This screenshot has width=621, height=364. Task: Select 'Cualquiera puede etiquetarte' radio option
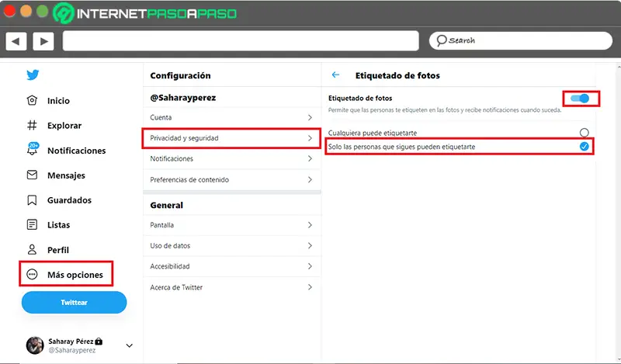tap(584, 133)
